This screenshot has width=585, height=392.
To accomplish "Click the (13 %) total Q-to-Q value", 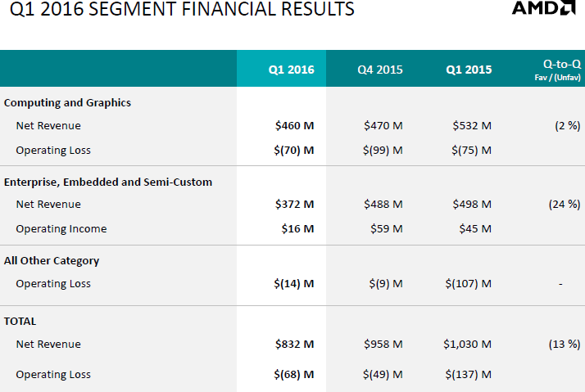I will pyautogui.click(x=564, y=345).
